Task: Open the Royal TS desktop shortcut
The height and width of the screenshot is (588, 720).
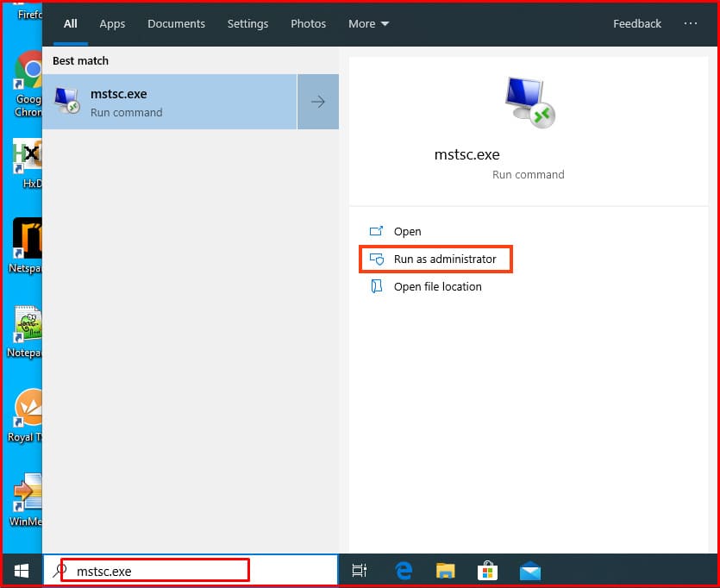Action: [x=26, y=408]
